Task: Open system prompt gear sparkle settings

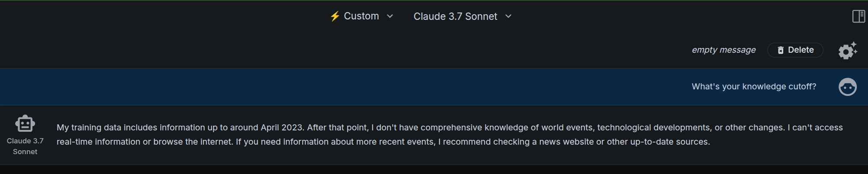Action: pyautogui.click(x=847, y=50)
